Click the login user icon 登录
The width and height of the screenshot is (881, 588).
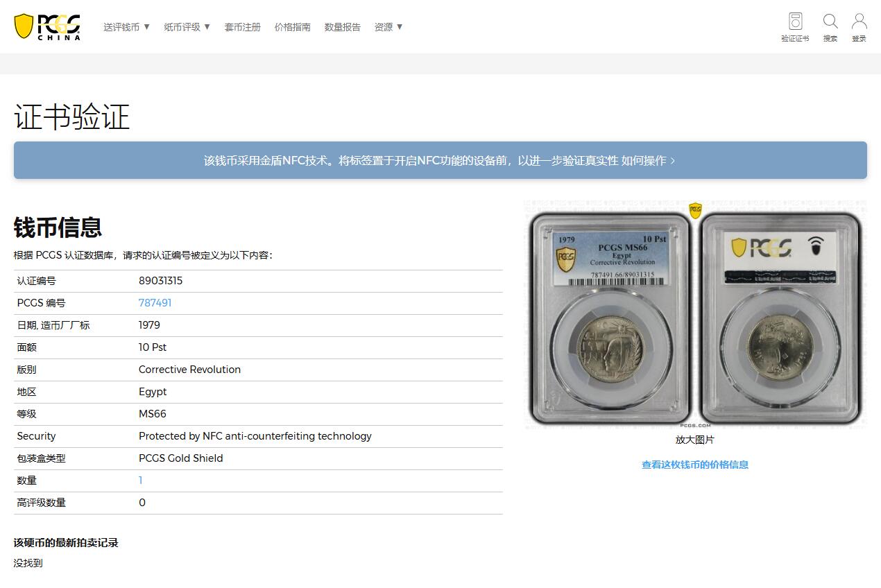(x=859, y=27)
